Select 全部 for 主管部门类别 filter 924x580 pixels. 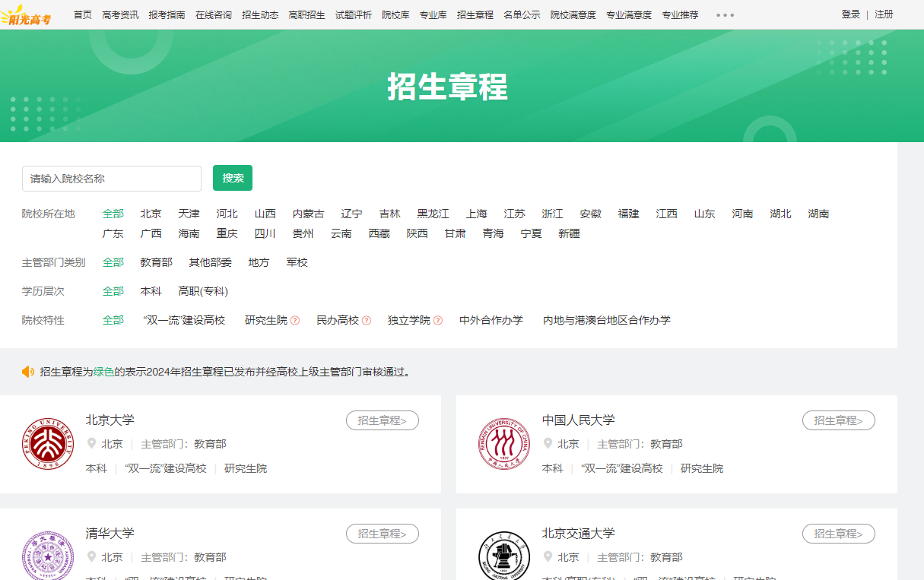(x=113, y=263)
